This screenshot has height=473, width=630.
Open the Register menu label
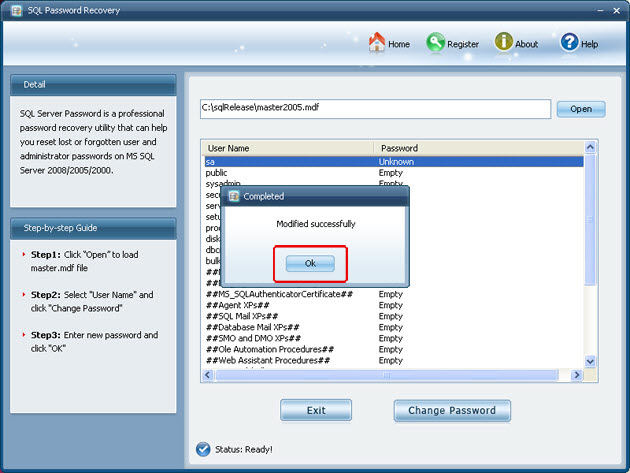click(463, 44)
